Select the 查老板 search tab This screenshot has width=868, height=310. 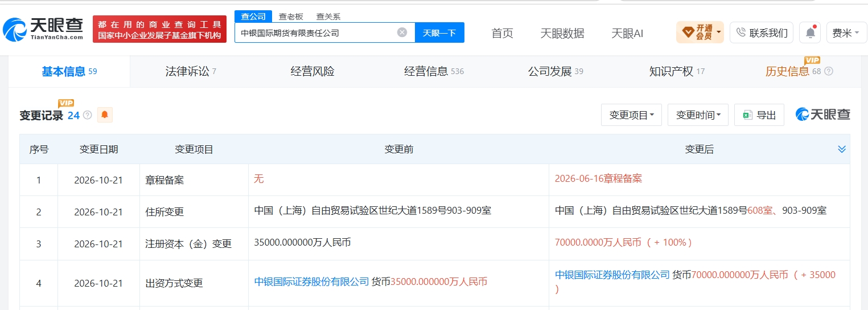click(291, 17)
